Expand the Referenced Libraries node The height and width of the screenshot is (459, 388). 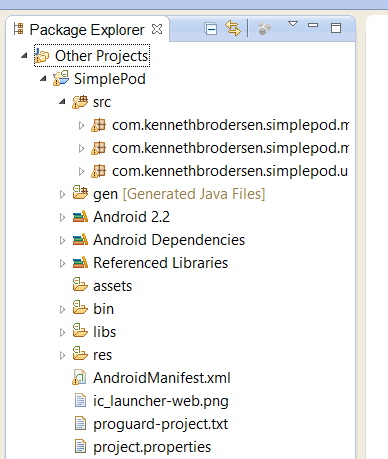(62, 263)
